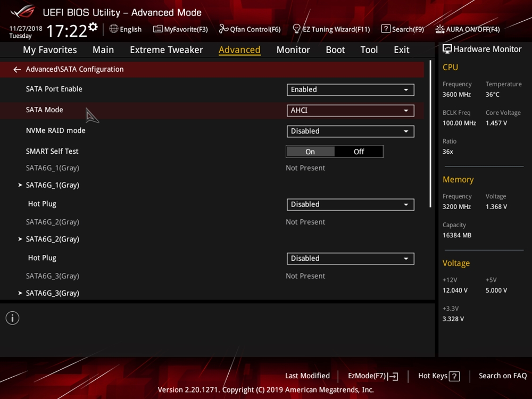
Task: Select English language option
Action: [x=131, y=29]
